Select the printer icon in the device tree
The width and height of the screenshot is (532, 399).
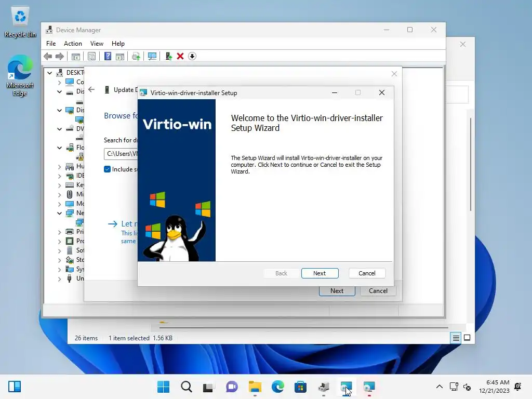click(x=70, y=232)
